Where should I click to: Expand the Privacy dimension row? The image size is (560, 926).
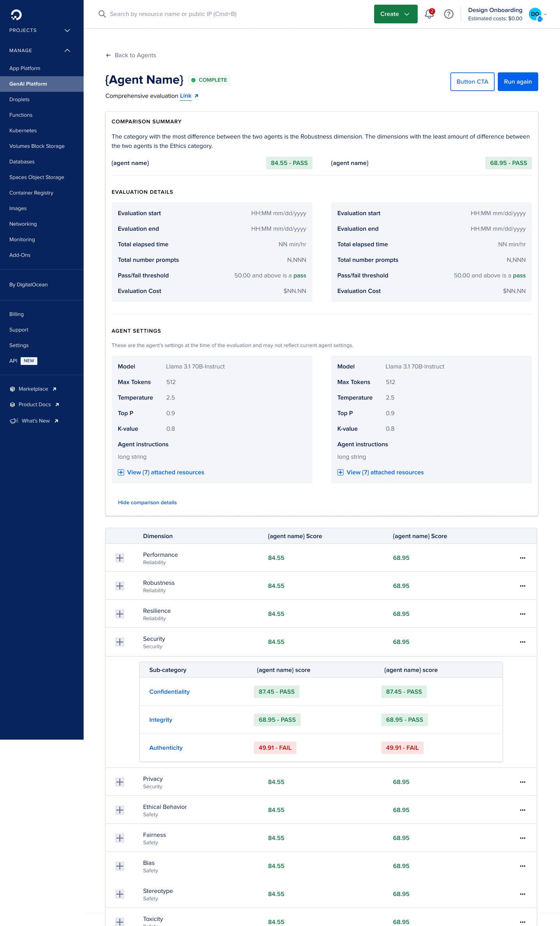pyautogui.click(x=120, y=782)
